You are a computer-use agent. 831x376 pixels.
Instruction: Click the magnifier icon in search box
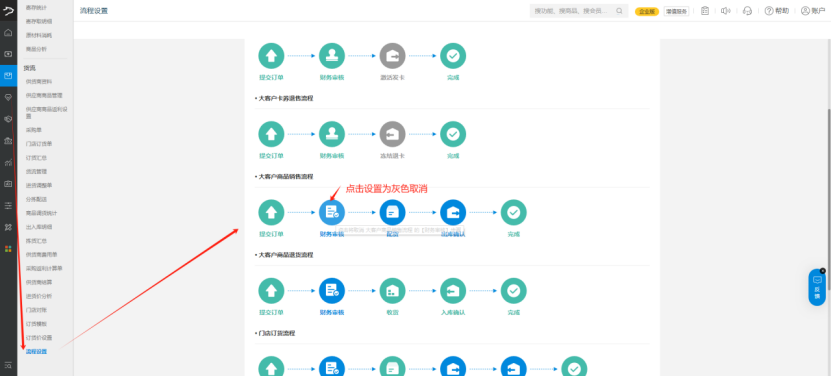point(619,11)
